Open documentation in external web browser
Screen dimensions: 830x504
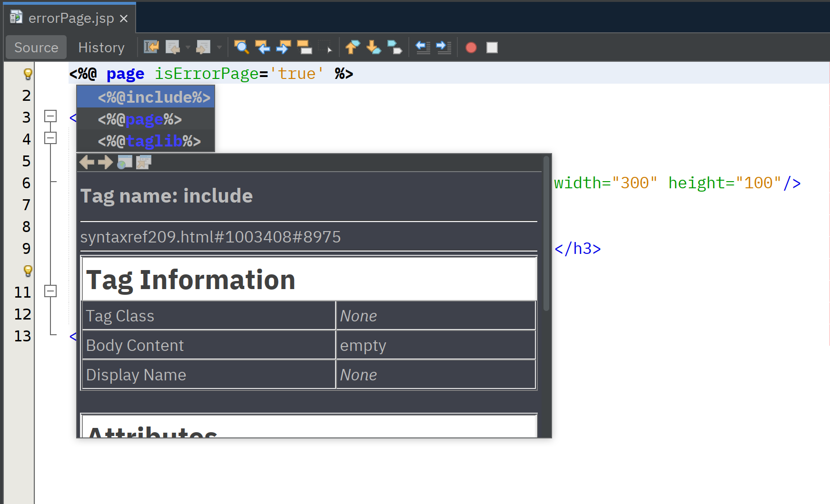pos(125,162)
